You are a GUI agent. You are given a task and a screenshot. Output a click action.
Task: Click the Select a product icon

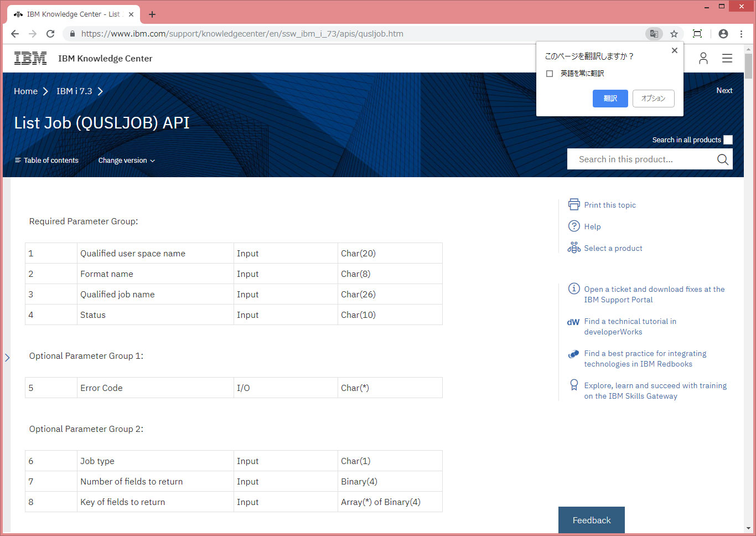[x=574, y=248]
